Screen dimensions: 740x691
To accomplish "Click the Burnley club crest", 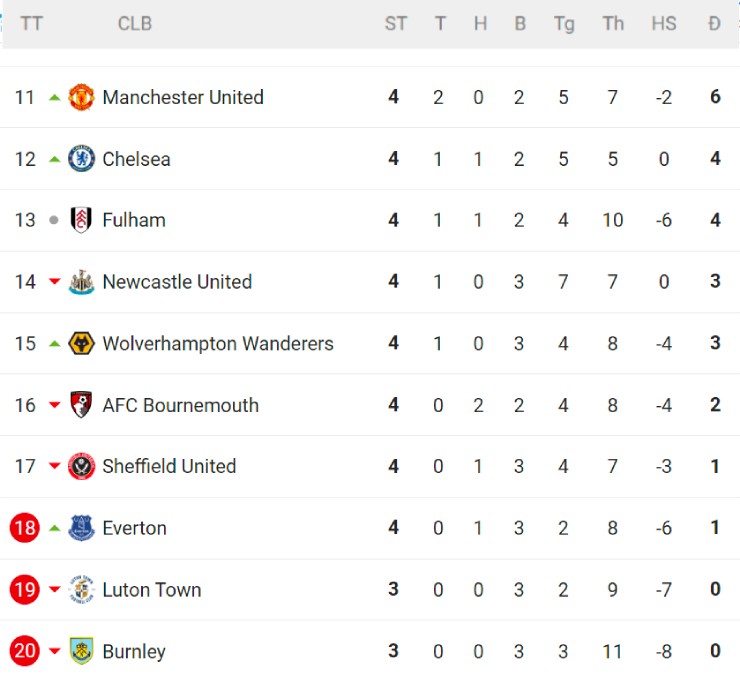I will coord(81,652).
